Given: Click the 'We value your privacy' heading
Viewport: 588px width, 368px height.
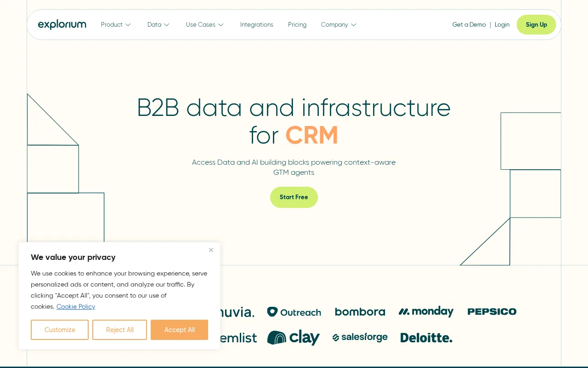Looking at the screenshot, I should (73, 258).
